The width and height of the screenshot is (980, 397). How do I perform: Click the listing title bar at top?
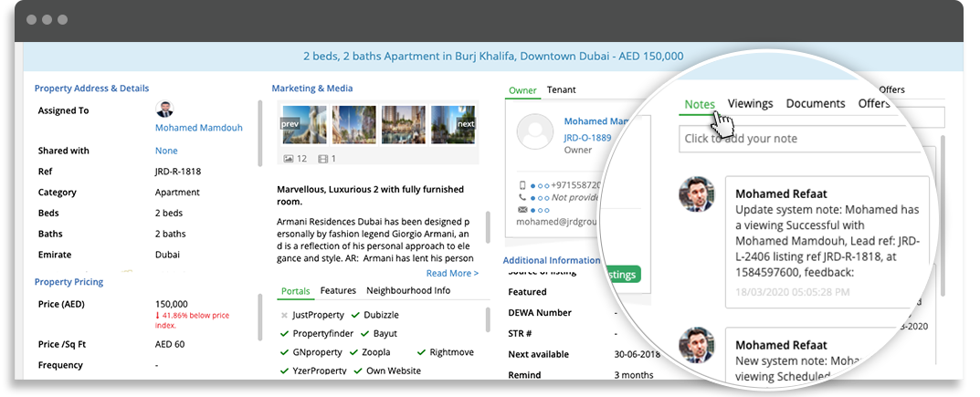pos(493,57)
